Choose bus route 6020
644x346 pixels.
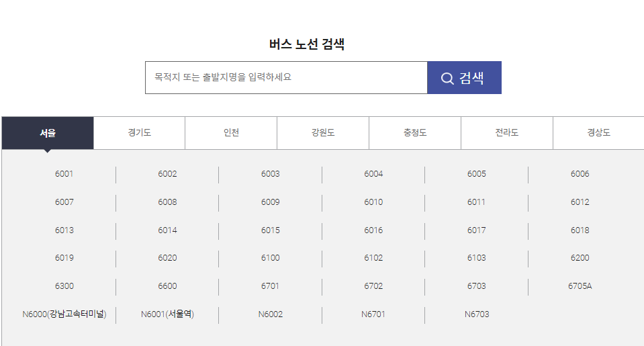click(x=167, y=257)
